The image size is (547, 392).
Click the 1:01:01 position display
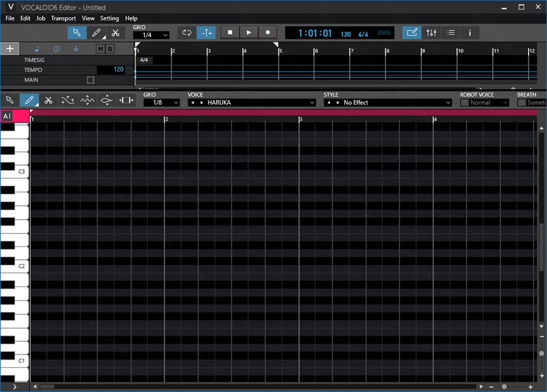[315, 34]
